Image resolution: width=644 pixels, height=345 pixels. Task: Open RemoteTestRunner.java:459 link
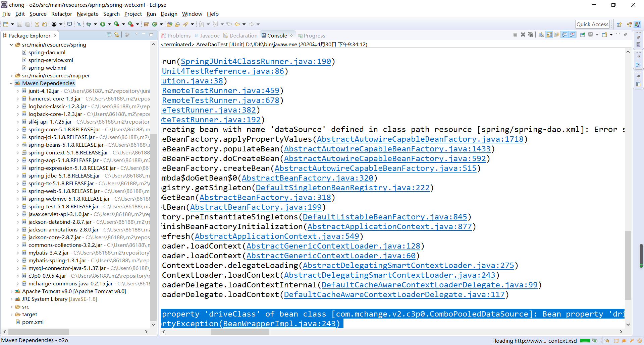(x=221, y=90)
